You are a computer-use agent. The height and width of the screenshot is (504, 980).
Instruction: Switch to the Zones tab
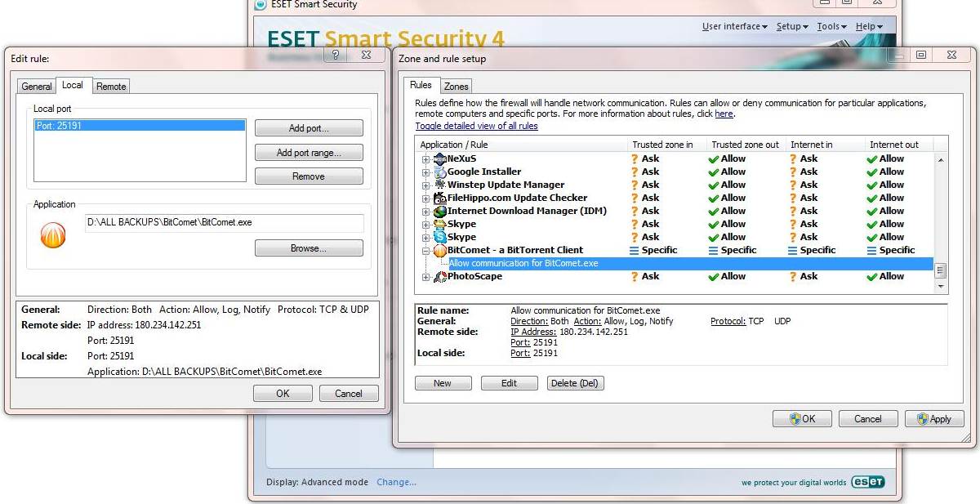tap(456, 87)
